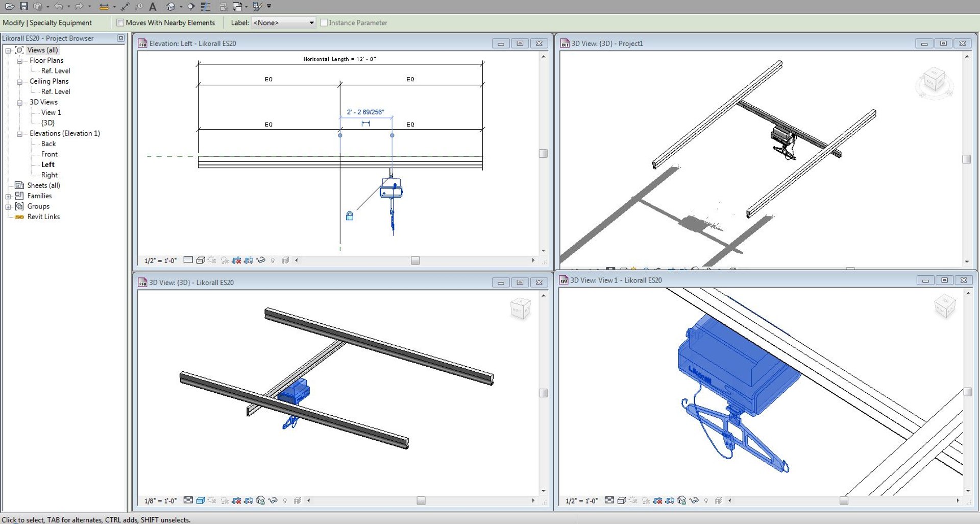The image size is (980, 524).
Task: Collapse the 3D Views tree node
Action: (x=19, y=103)
